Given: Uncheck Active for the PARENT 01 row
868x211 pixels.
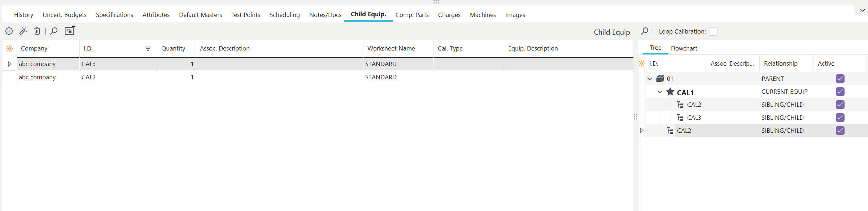Looking at the screenshot, I should (x=840, y=79).
